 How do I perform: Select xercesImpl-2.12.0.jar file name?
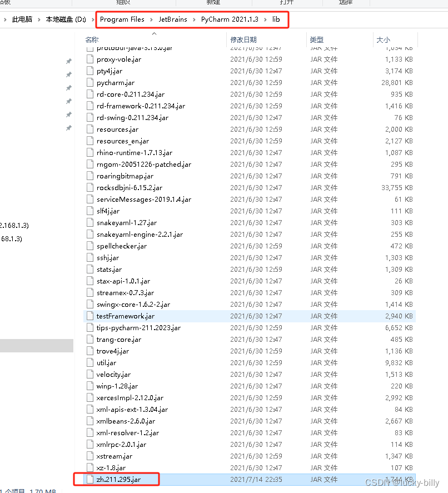click(x=130, y=398)
